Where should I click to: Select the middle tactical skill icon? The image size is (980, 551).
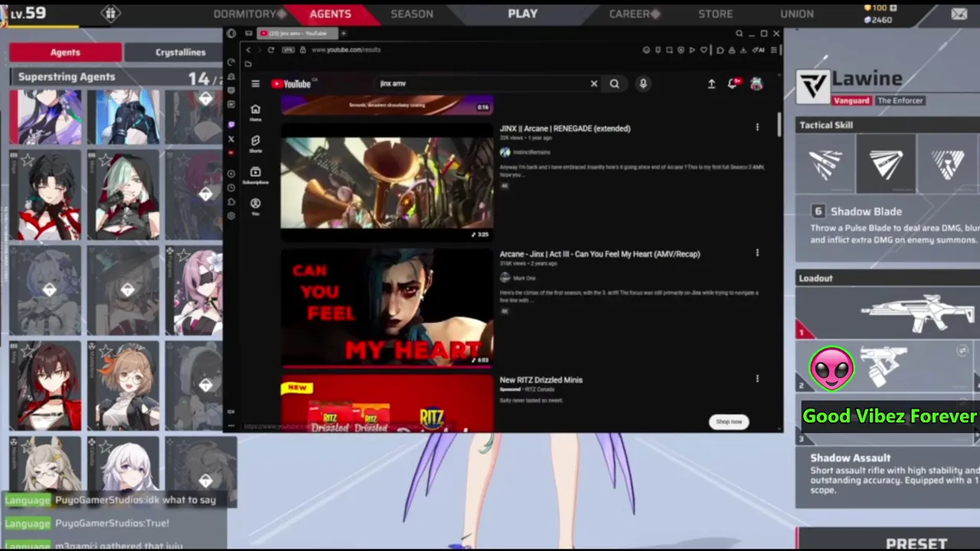886,164
